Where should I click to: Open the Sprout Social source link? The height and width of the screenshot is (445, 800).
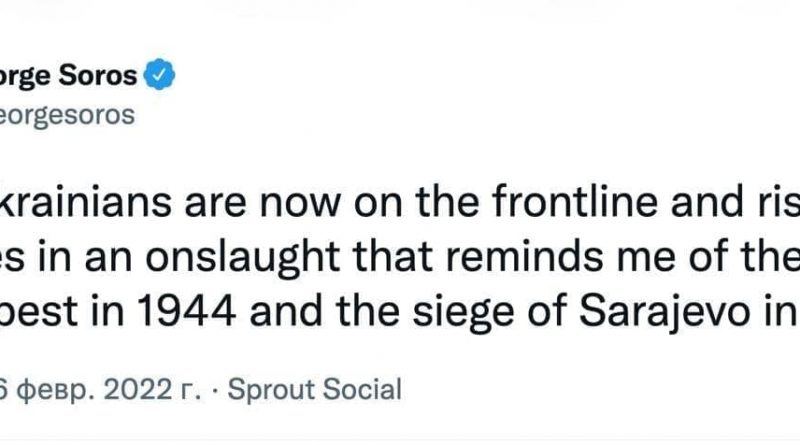pyautogui.click(x=315, y=389)
